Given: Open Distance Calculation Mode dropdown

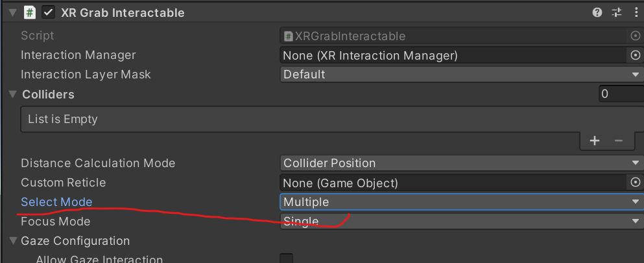Looking at the screenshot, I should [460, 163].
